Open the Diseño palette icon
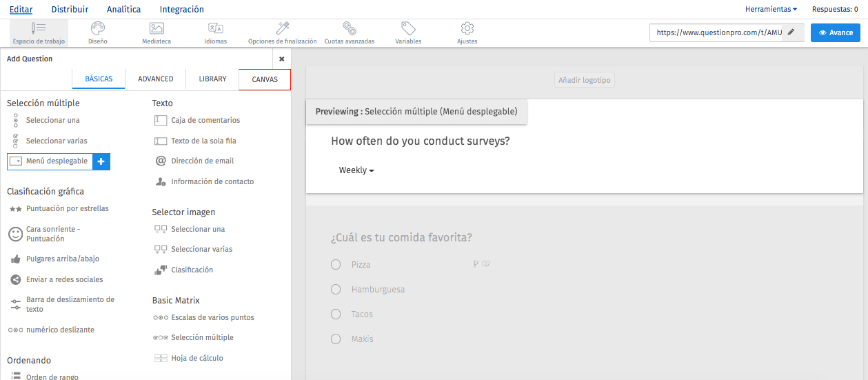Viewport: 868px width, 380px height. (97, 28)
